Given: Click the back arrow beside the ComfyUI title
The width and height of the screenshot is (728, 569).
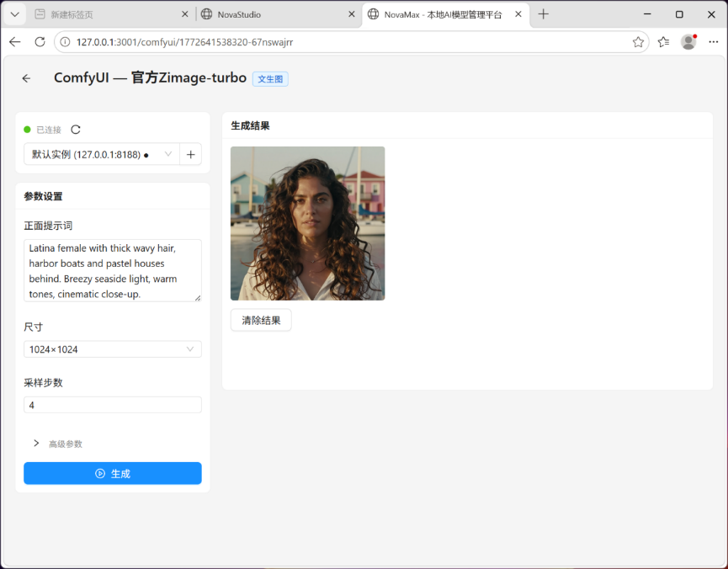Looking at the screenshot, I should coord(26,78).
